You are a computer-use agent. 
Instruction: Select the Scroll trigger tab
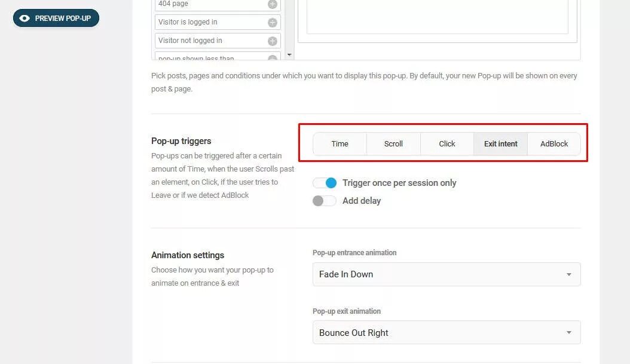(x=393, y=144)
